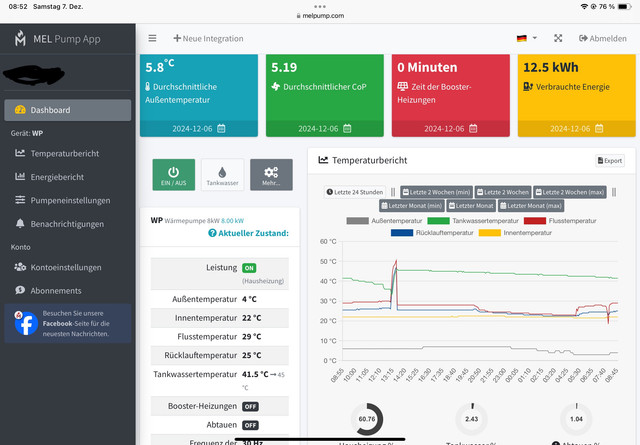Click Abmelden to log out
This screenshot has height=445, width=640.
click(x=602, y=38)
